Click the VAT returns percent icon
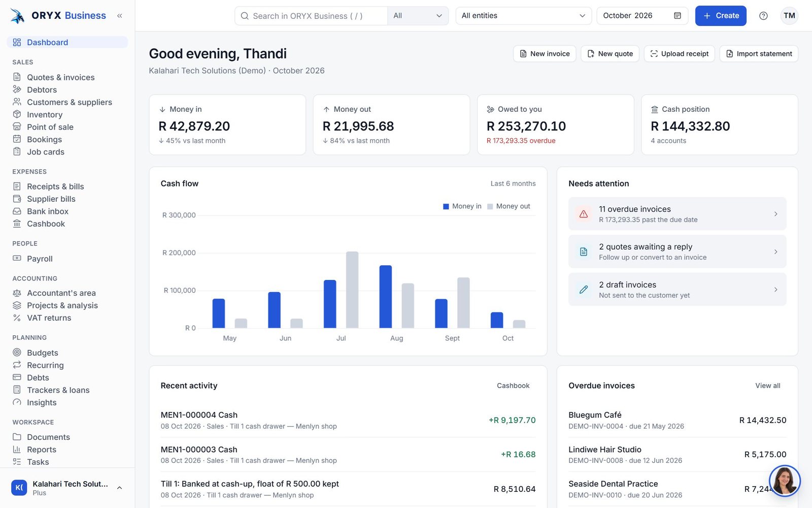The image size is (812, 508). pyautogui.click(x=17, y=317)
